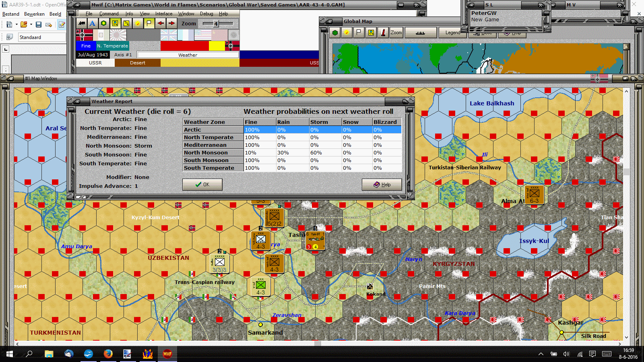Open Firefox from the taskbar
Screen dimensions: 644x362
(x=108, y=354)
